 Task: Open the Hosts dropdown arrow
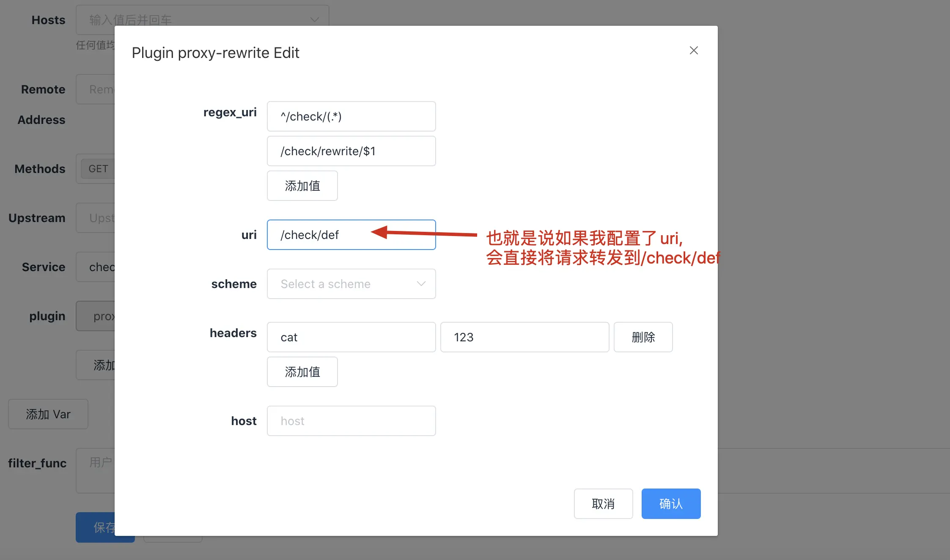(314, 19)
